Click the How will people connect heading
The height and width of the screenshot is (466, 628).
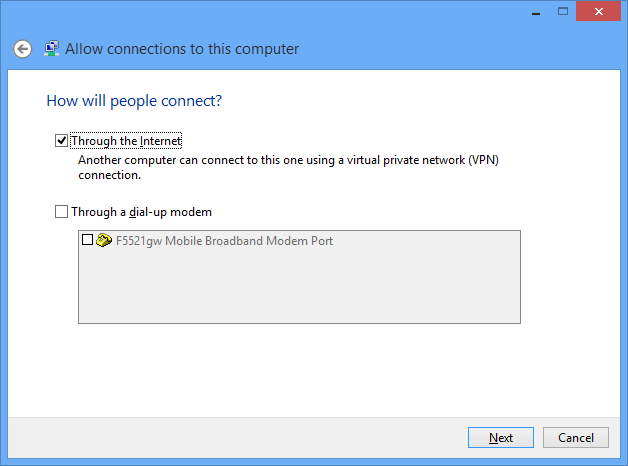pos(134,101)
